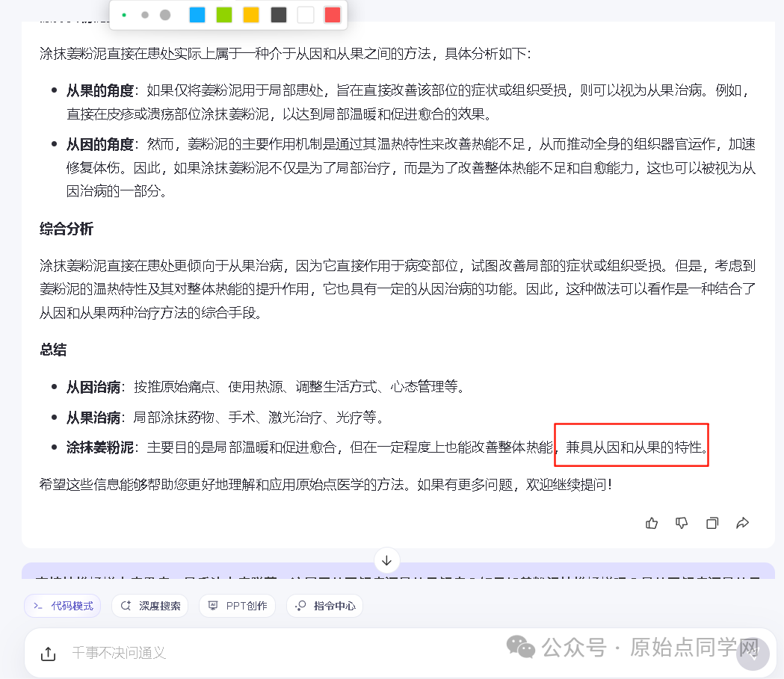
Task: Switch to the blue annotation color
Action: pyautogui.click(x=197, y=14)
